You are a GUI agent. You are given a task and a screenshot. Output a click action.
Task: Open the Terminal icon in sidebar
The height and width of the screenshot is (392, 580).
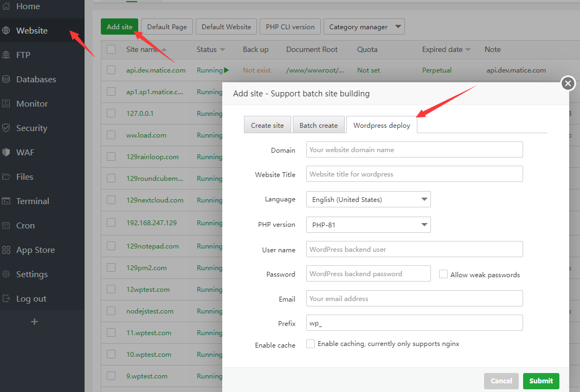coord(7,201)
